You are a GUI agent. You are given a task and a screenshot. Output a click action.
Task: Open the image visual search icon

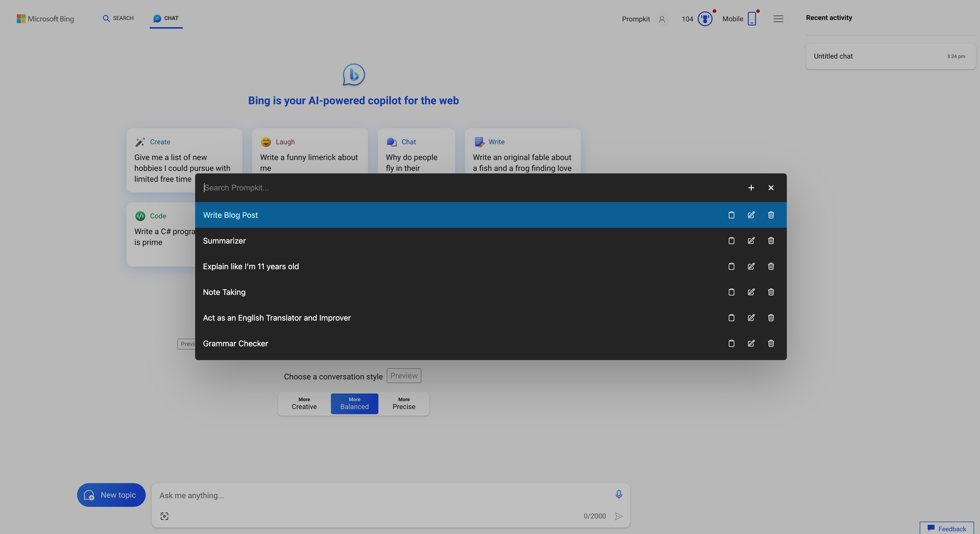tap(164, 516)
